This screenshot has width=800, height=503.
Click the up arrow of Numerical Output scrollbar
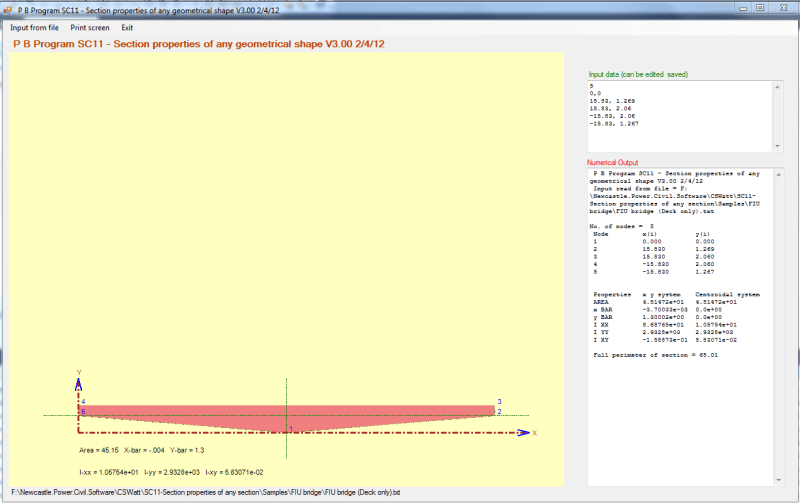pyautogui.click(x=779, y=175)
